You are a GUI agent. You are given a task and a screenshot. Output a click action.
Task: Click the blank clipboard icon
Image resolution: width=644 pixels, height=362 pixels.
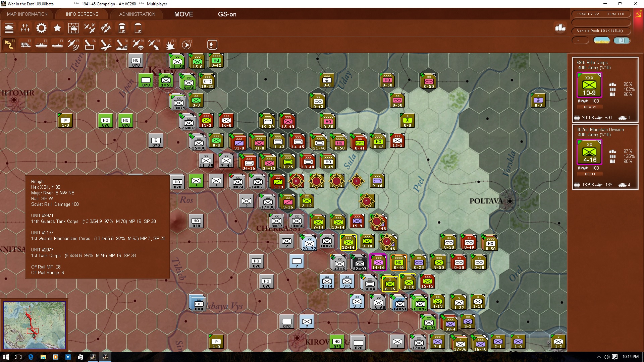point(138,28)
